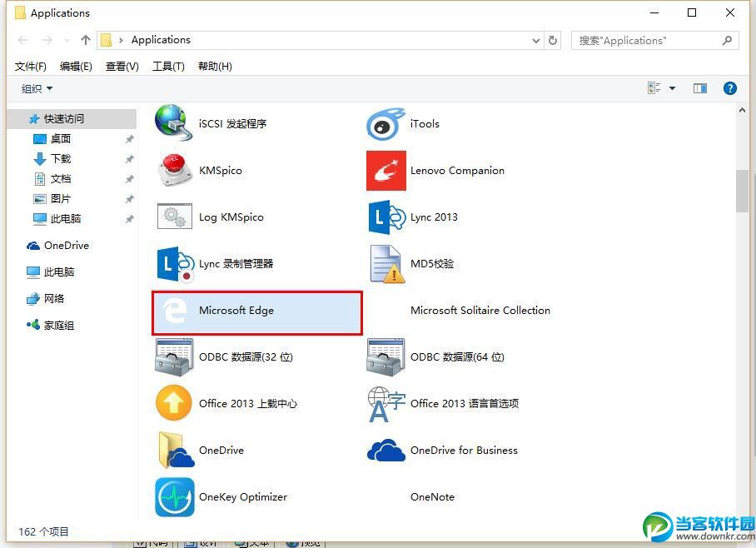This screenshot has width=756, height=548.
Task: Click the OneDrive folder cloud icon
Action: click(176, 450)
